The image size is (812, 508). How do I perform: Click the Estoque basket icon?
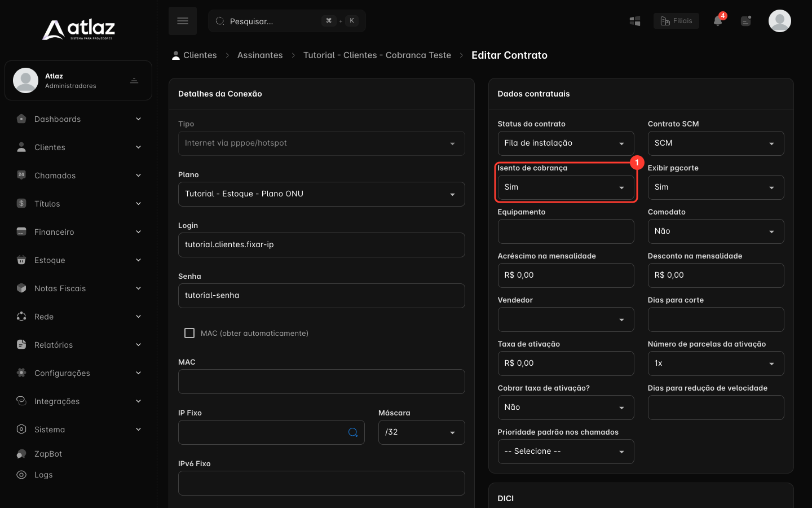click(21, 260)
